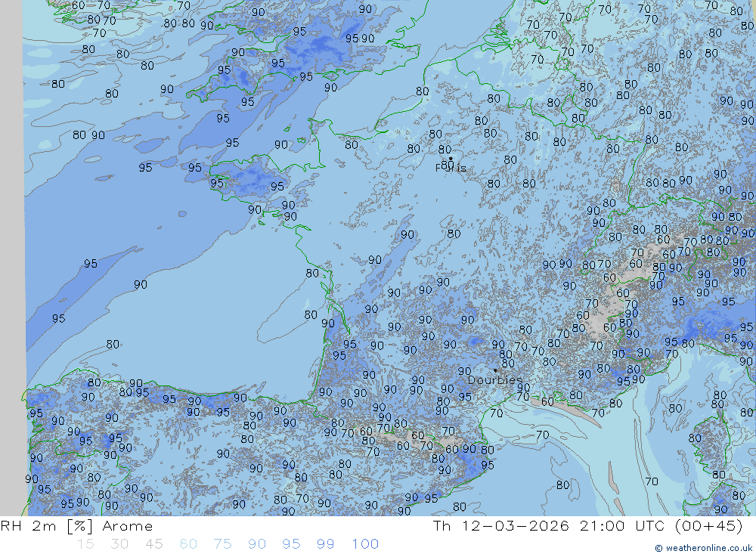
Task: Click legend value 60
Action: pos(188,544)
